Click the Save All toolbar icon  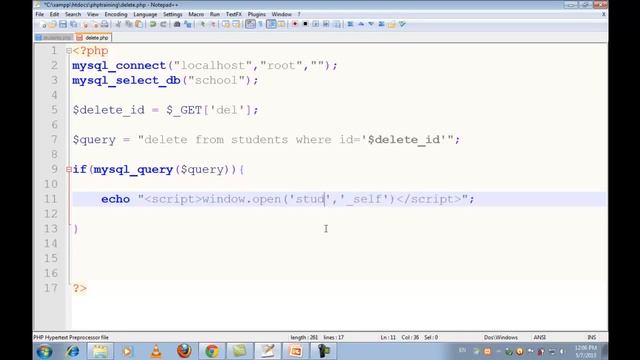pos(73,24)
